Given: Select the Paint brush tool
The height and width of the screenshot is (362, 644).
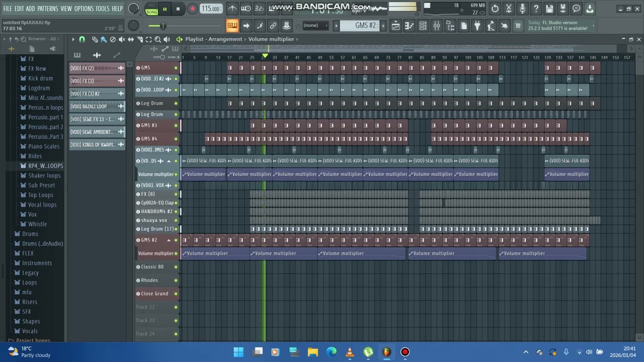Looking at the screenshot, I should coord(104,39).
